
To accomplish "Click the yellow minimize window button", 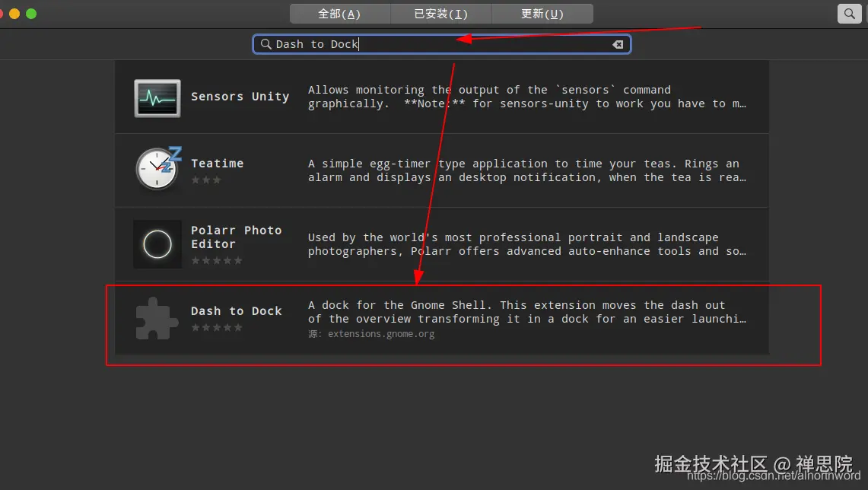I will click(14, 14).
